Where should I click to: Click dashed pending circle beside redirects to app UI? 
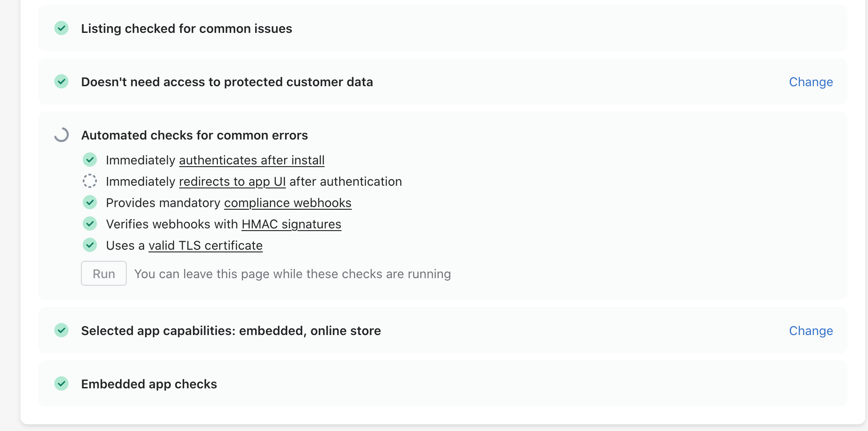tap(90, 181)
